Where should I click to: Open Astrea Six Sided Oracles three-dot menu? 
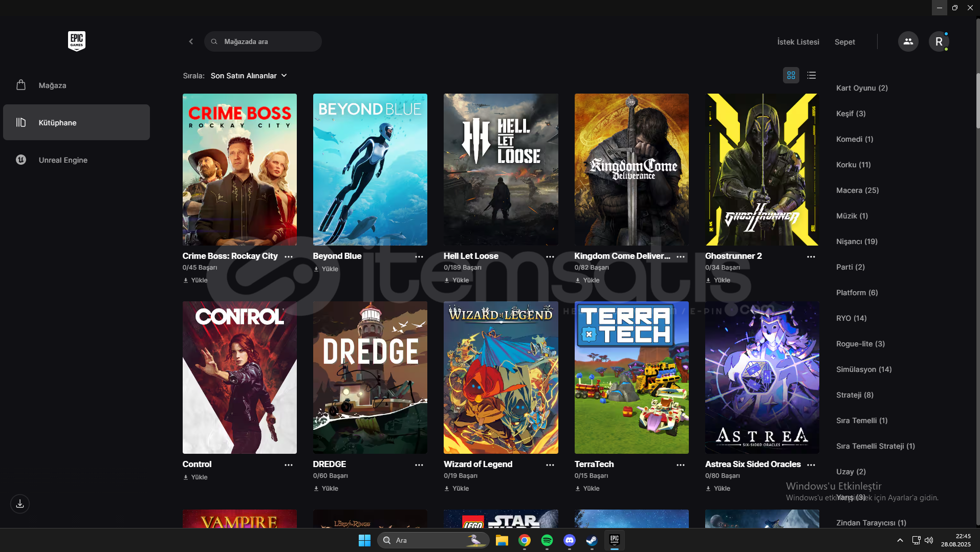point(811,465)
